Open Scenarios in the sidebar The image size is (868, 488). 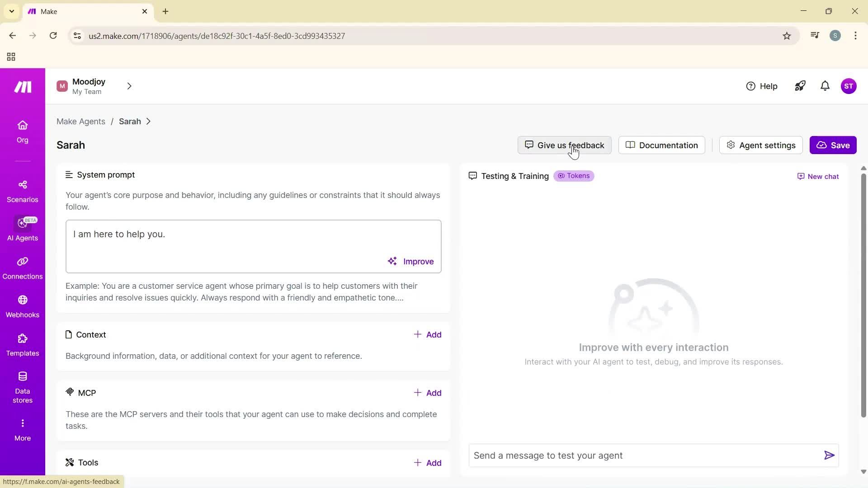(22, 191)
